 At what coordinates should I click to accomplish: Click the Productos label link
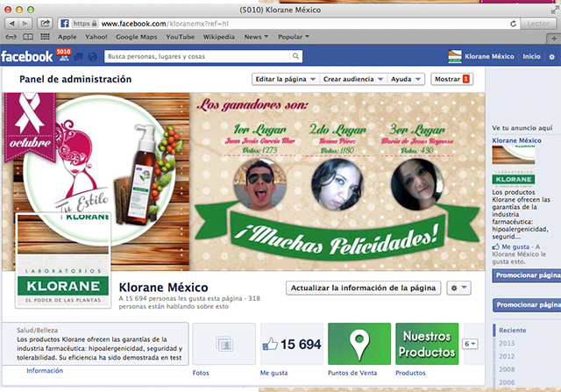pos(410,373)
